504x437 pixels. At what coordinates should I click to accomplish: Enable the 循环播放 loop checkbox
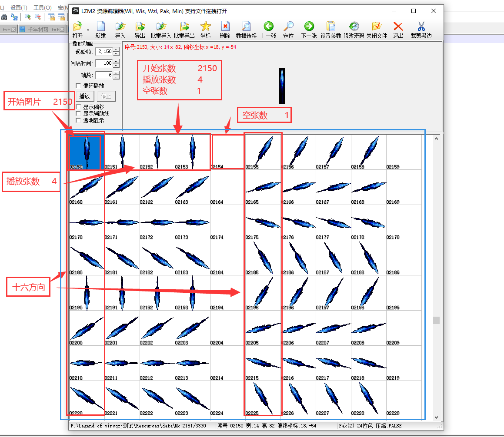coord(79,86)
